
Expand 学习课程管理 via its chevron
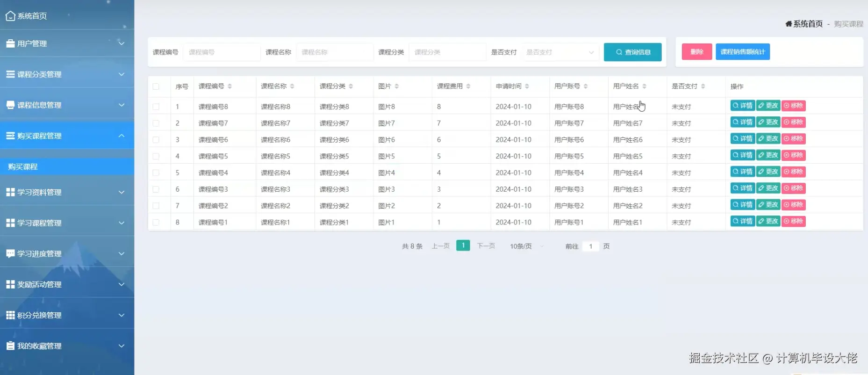pyautogui.click(x=122, y=223)
